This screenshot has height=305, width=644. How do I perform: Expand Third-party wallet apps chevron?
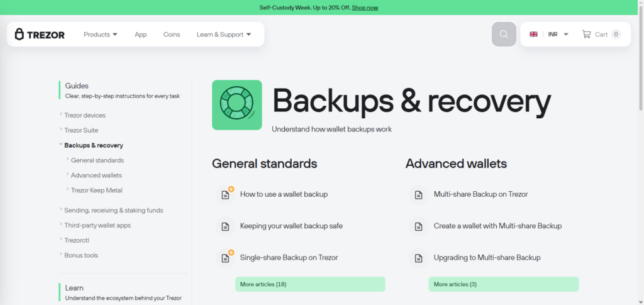(61, 225)
